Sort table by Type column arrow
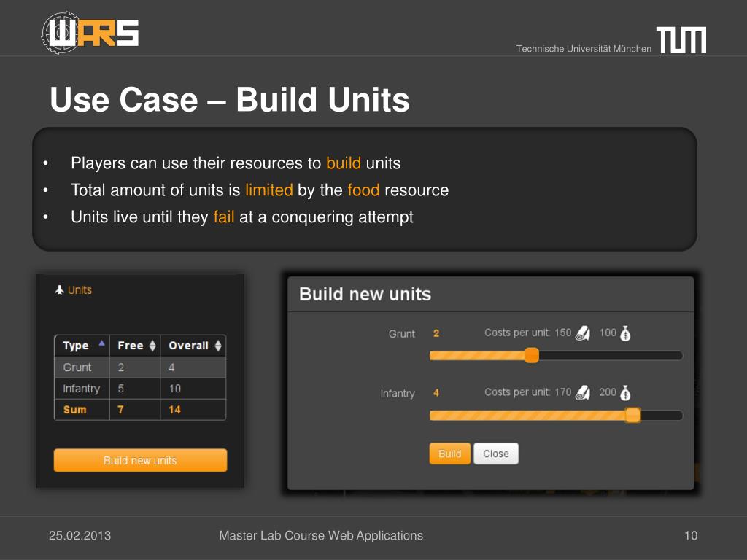The width and height of the screenshot is (747, 560). 101,343
